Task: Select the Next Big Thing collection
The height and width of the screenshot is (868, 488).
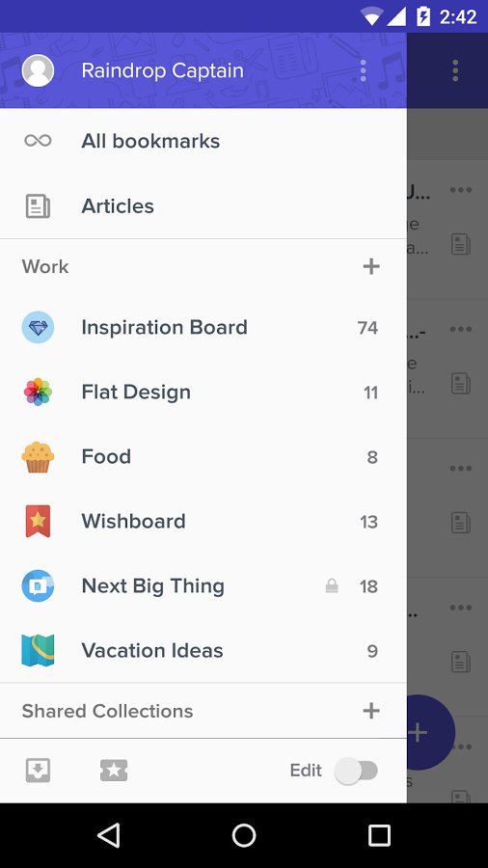Action: [x=203, y=585]
